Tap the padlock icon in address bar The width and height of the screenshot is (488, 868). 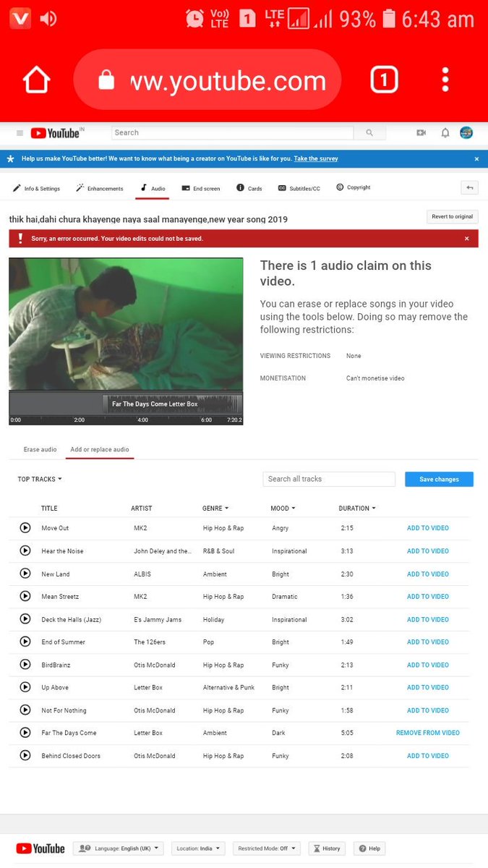coord(106,80)
